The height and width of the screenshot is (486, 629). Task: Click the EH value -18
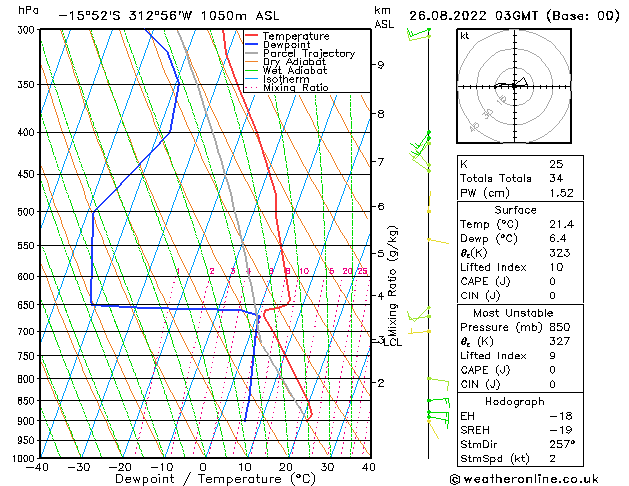(561, 416)
